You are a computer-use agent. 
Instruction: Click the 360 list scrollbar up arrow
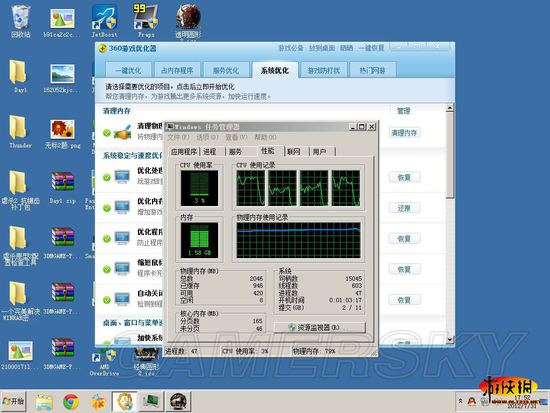coord(450,108)
